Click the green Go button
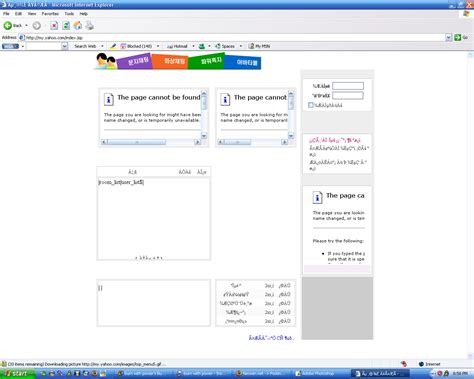 click(461, 38)
